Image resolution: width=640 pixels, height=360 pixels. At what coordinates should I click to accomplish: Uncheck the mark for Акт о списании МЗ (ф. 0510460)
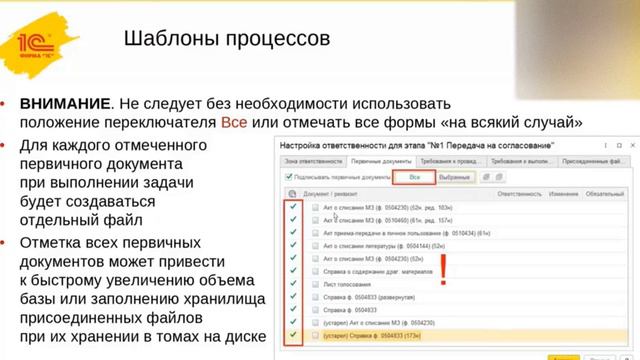point(293,220)
